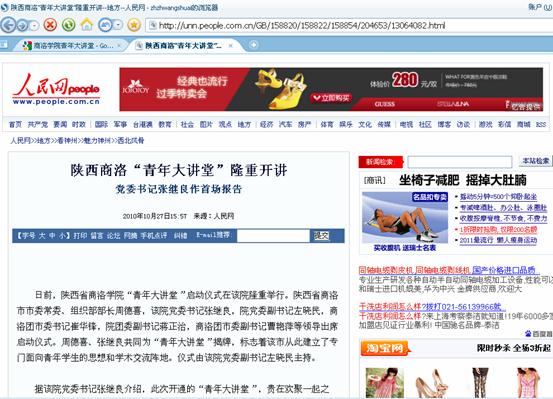553x399 pixels.
Task: Refresh the page with the green reload icon
Action: click(x=68, y=25)
